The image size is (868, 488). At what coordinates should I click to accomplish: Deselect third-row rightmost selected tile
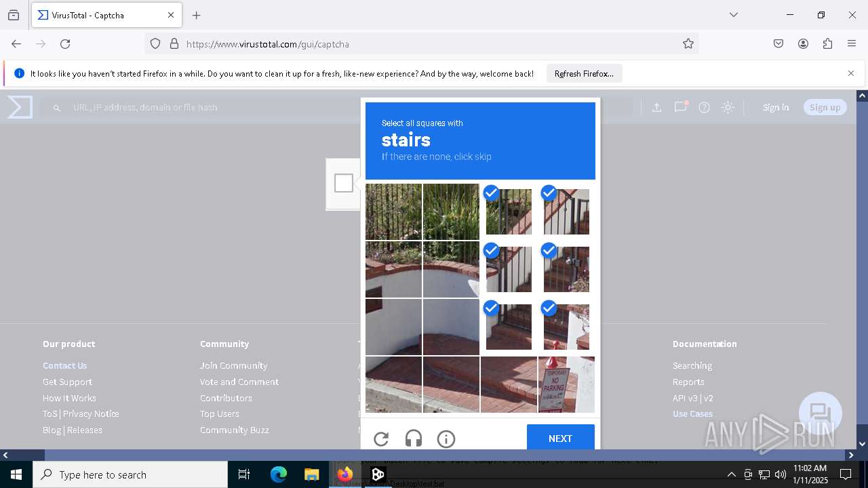(566, 327)
